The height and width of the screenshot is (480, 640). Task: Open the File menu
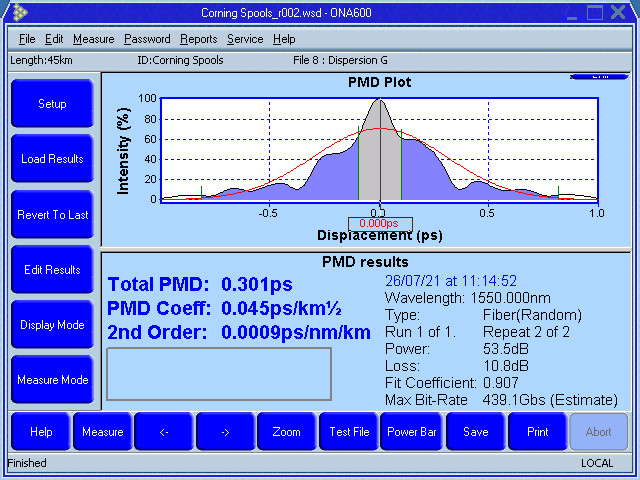pyautogui.click(x=27, y=39)
